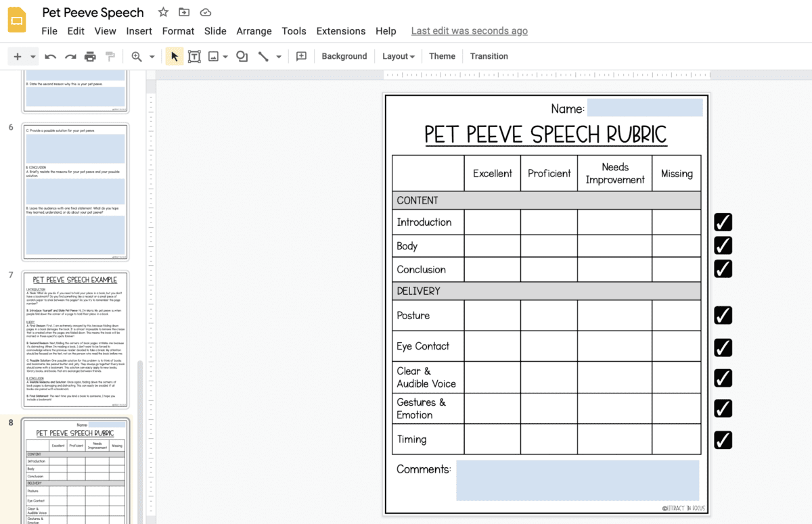The height and width of the screenshot is (524, 812).
Task: Open the Theme panel
Action: click(x=442, y=56)
